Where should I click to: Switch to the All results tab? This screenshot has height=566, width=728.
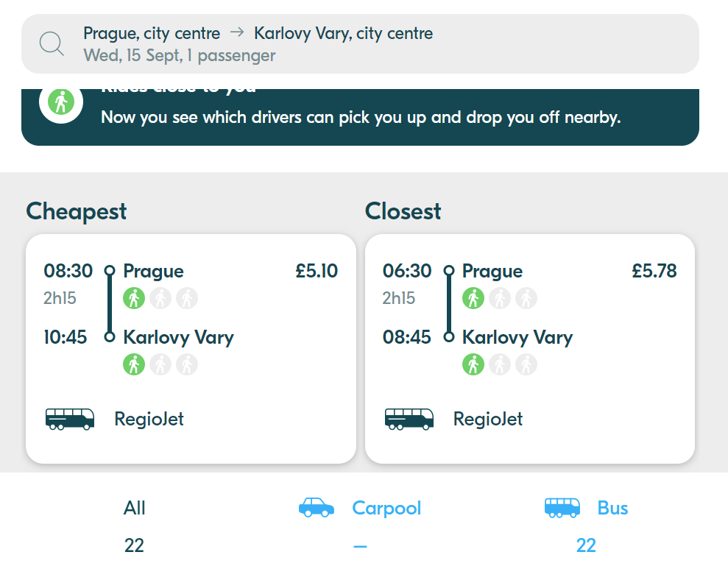(x=134, y=526)
